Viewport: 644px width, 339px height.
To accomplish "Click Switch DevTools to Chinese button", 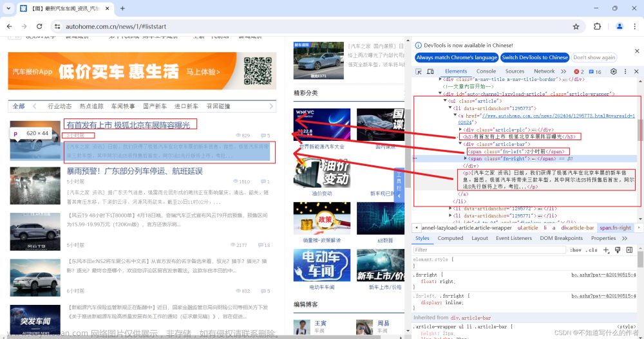I will (x=535, y=57).
